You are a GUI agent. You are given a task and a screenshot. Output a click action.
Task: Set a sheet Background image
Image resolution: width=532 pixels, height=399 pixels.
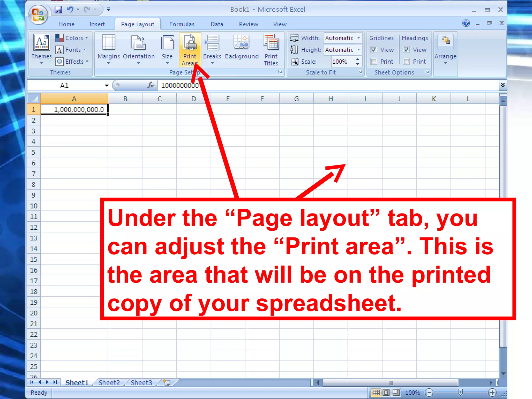click(x=242, y=47)
